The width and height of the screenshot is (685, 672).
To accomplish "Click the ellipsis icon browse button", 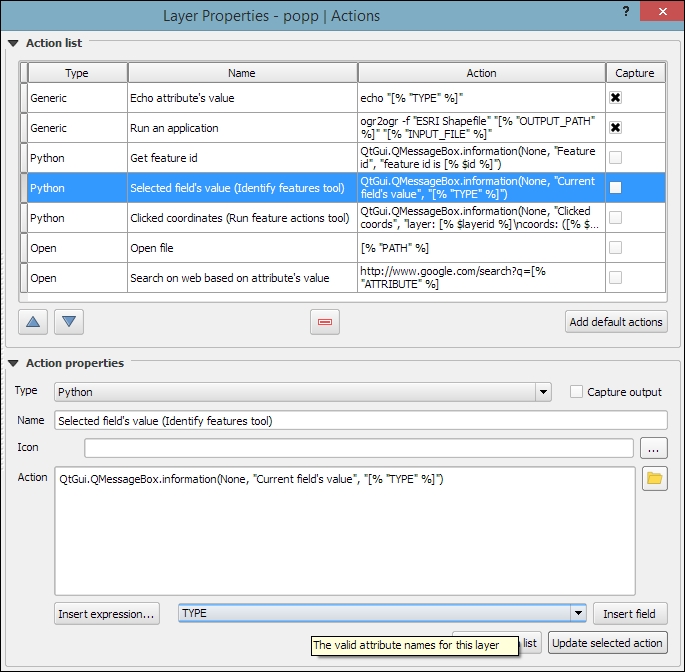I will [x=654, y=448].
